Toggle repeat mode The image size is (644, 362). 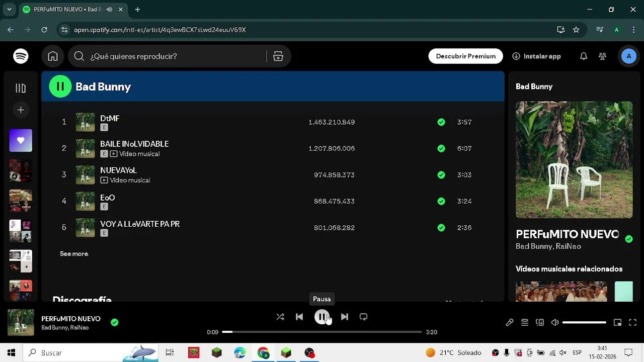[364, 317]
